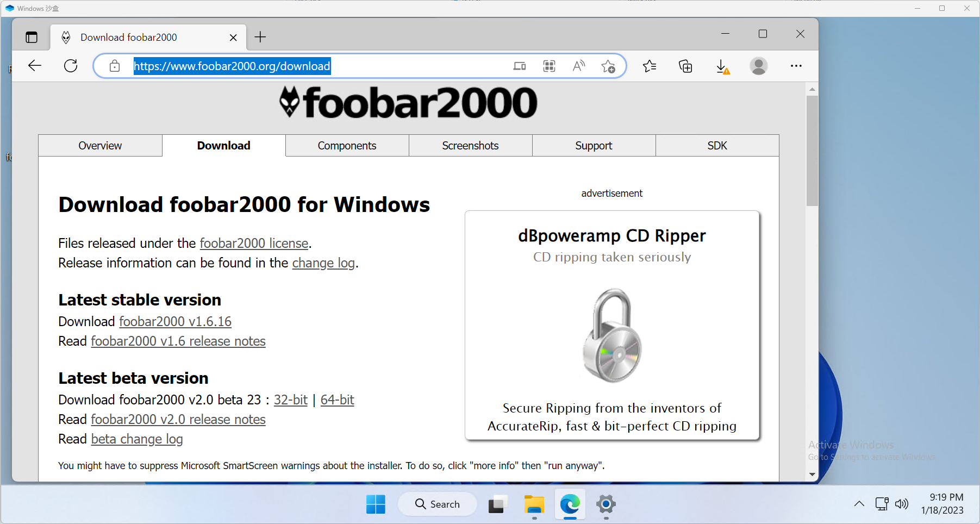980x524 pixels.
Task: Read foobar2000 v2.0 release notes
Action: 178,420
